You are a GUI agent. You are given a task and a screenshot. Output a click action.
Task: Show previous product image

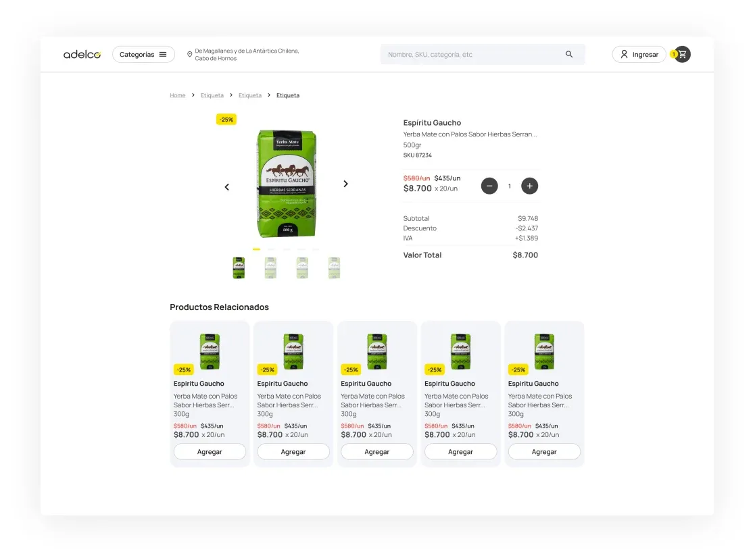point(227,187)
